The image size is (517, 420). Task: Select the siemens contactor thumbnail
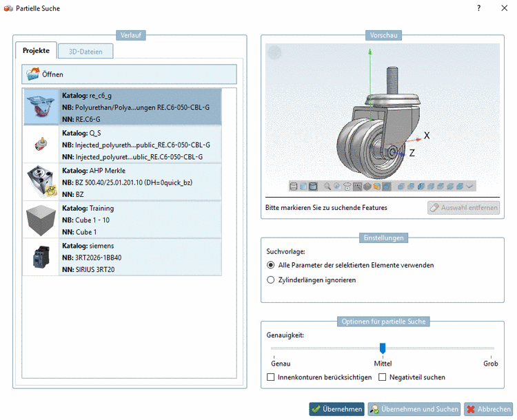(41, 257)
